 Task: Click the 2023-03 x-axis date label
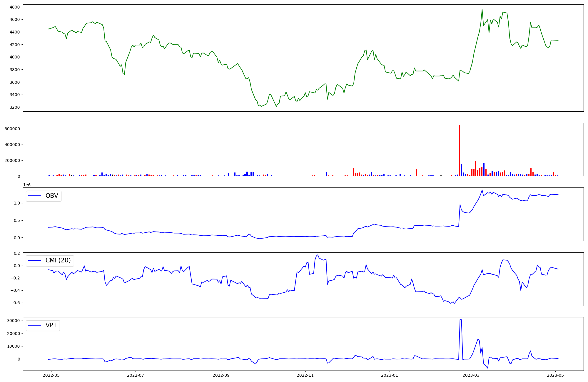tap(471, 375)
